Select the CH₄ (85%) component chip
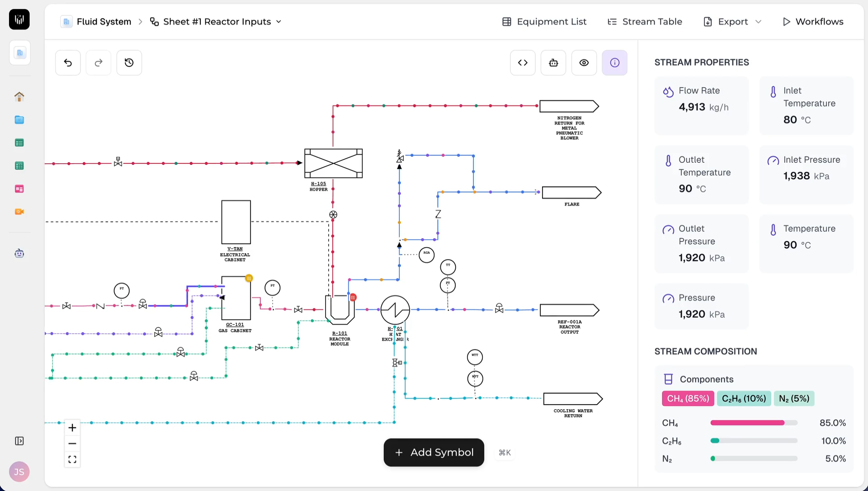The width and height of the screenshot is (868, 491). pos(688,398)
